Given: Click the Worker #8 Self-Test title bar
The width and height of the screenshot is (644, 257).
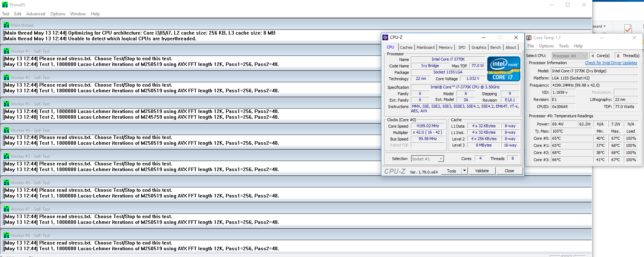Looking at the screenshot, I should point(296,235).
